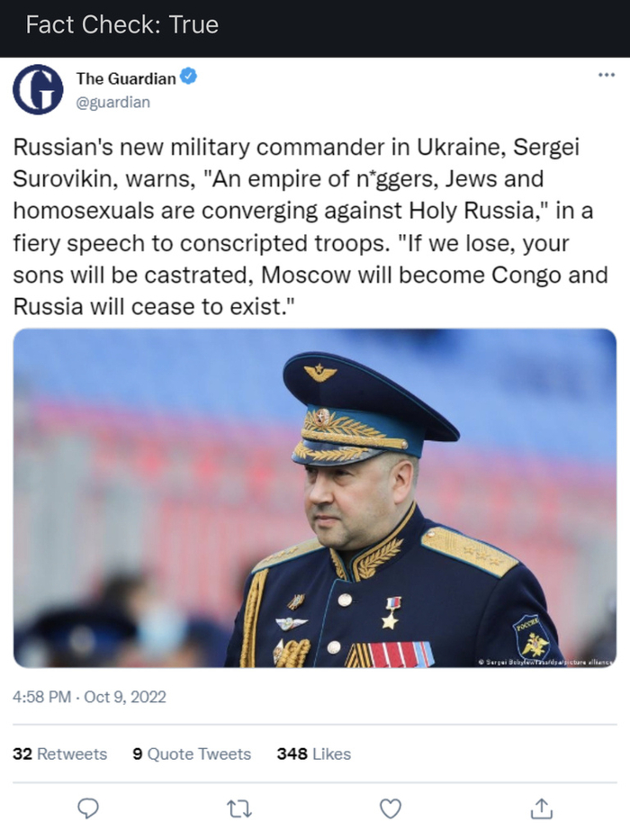Click the reply speech bubble icon

point(87,808)
